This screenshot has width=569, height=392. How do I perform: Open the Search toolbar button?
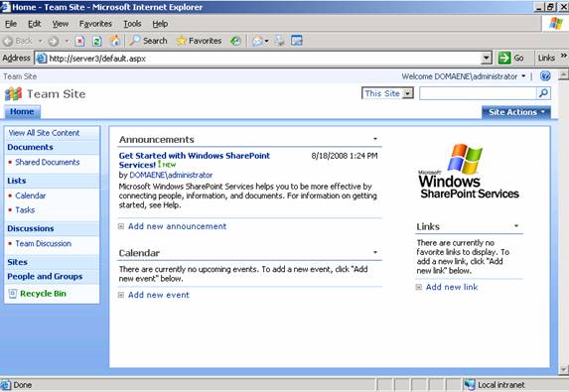(x=149, y=41)
